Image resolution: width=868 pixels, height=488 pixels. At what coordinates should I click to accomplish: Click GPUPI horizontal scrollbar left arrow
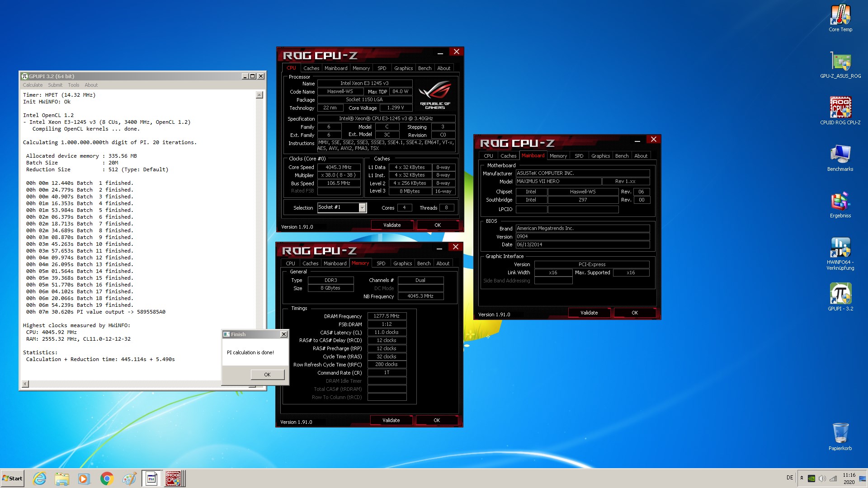coord(25,384)
